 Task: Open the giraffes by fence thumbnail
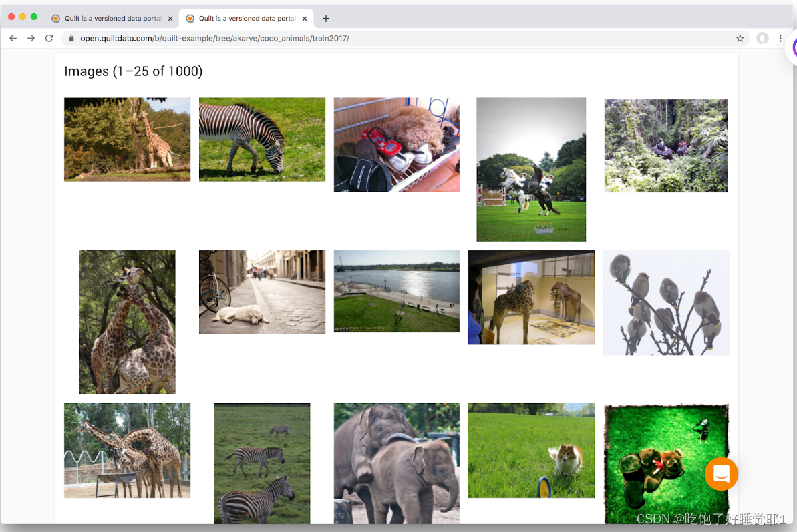pos(127,451)
